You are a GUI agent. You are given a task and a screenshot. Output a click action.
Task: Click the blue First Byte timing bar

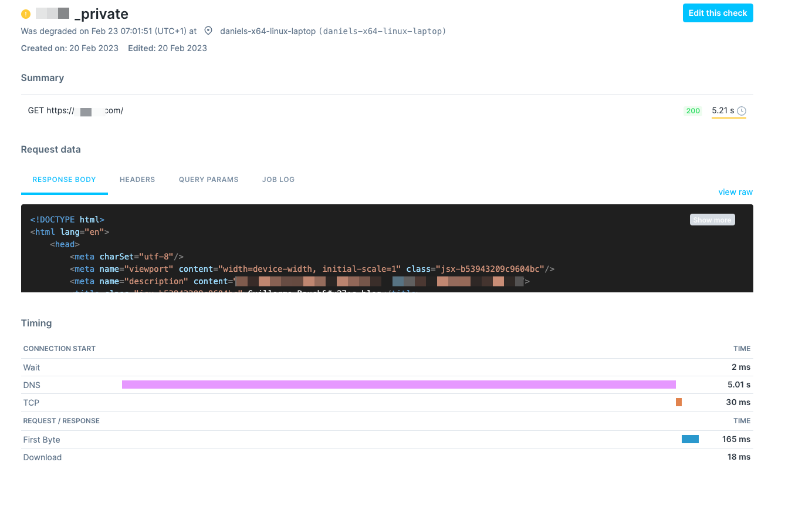coord(690,439)
